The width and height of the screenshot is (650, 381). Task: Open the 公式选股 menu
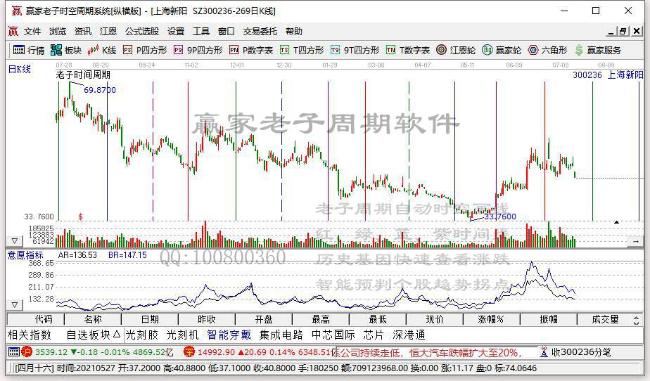pos(142,31)
